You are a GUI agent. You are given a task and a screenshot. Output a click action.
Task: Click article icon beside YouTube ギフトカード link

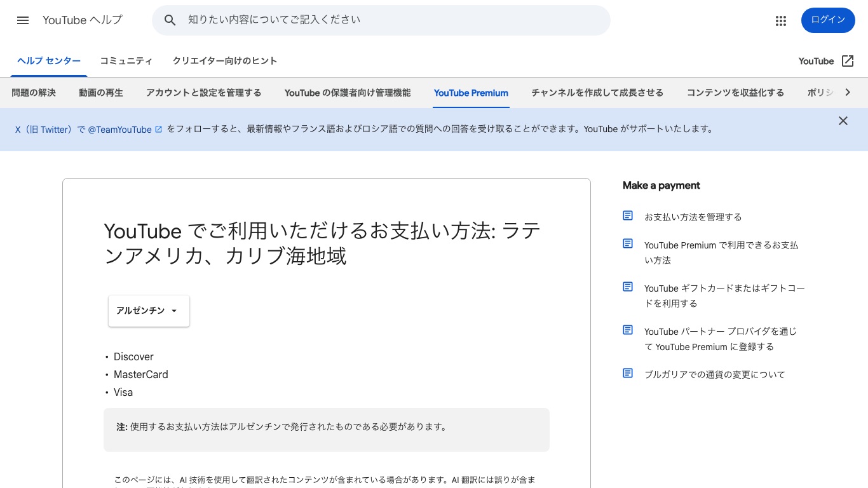(628, 287)
